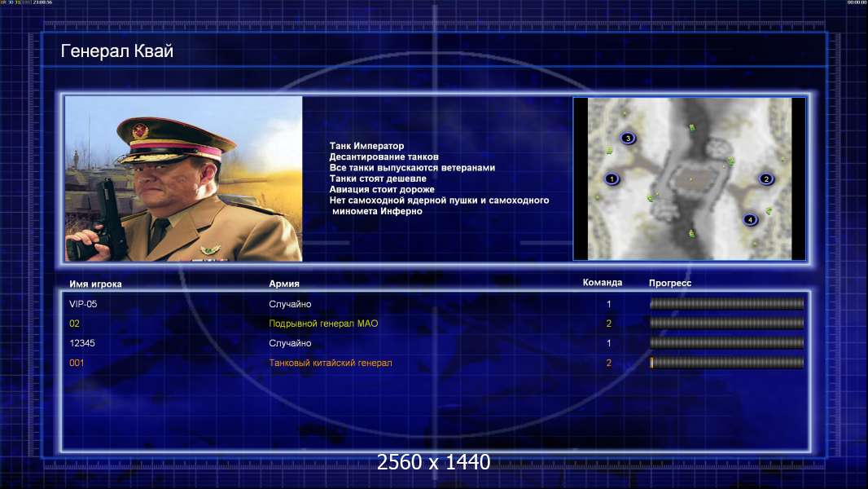
Task: Click start position marker 1 on minimap
Action: click(612, 178)
